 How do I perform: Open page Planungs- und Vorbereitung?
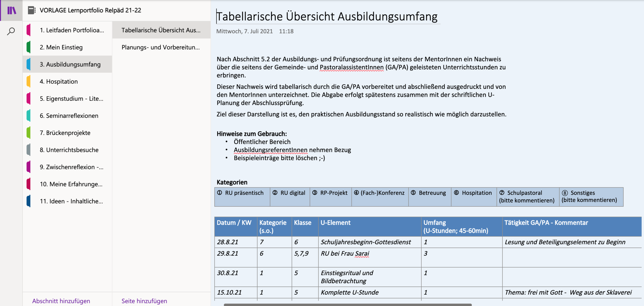coord(160,47)
